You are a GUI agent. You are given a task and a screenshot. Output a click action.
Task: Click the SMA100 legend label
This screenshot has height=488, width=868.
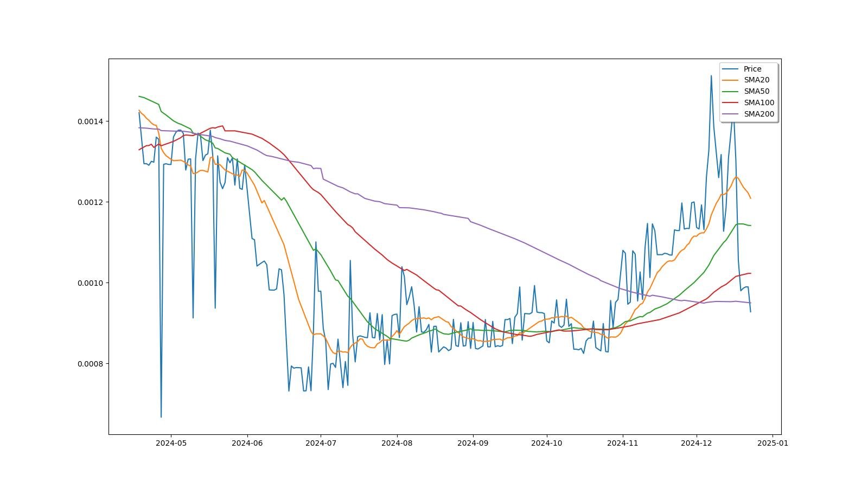[x=759, y=103]
